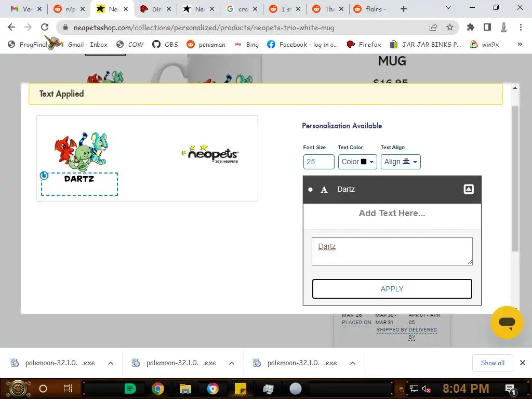
Task: Open the FrogFind! bookmark
Action: coord(29,45)
